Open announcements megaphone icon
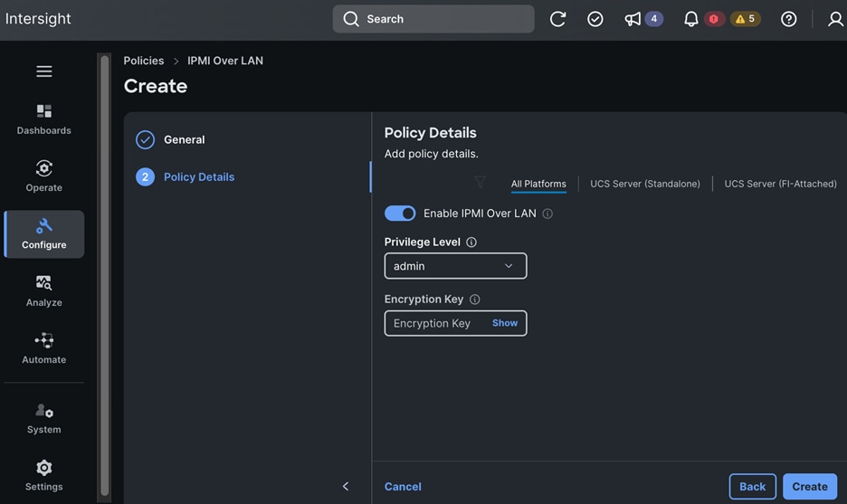This screenshot has width=847, height=504. click(633, 19)
